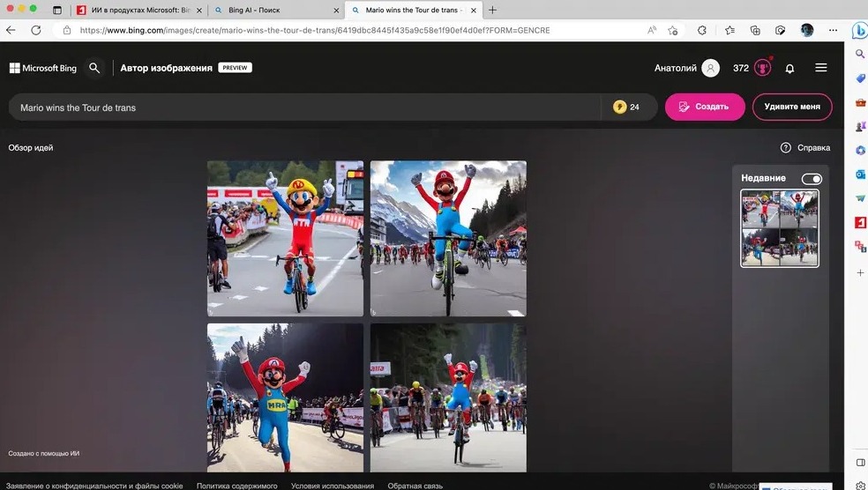The height and width of the screenshot is (490, 868).
Task: Open the browser Collections icon
Action: pos(755,30)
